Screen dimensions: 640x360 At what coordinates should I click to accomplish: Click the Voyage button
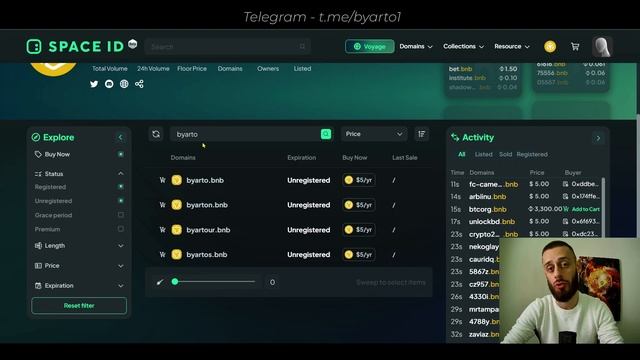tap(370, 47)
